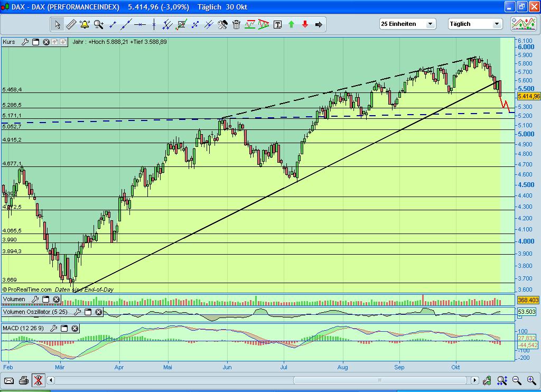Toggle the crossed-out red X button
This screenshot has width=541, height=392.
[38, 380]
